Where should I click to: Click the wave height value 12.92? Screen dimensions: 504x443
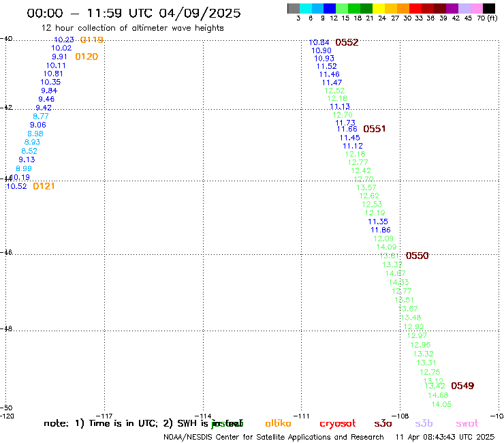tap(414, 327)
